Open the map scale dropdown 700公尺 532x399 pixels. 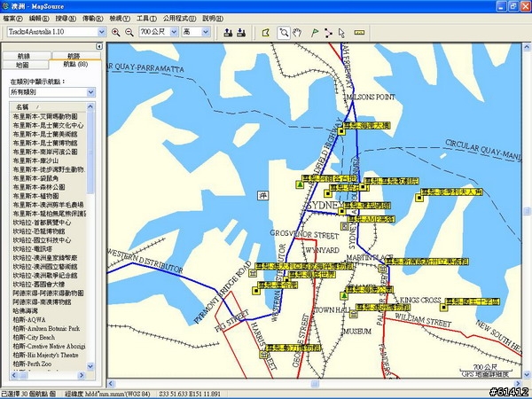[x=174, y=32]
